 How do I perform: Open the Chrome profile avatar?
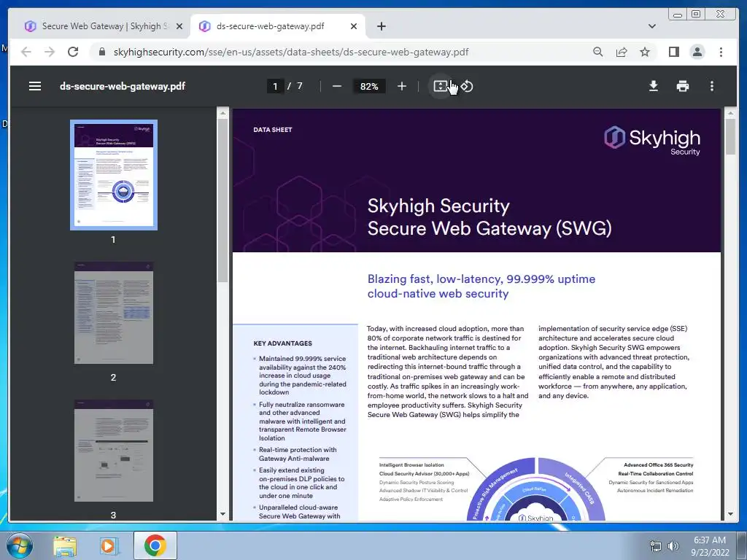(x=697, y=52)
